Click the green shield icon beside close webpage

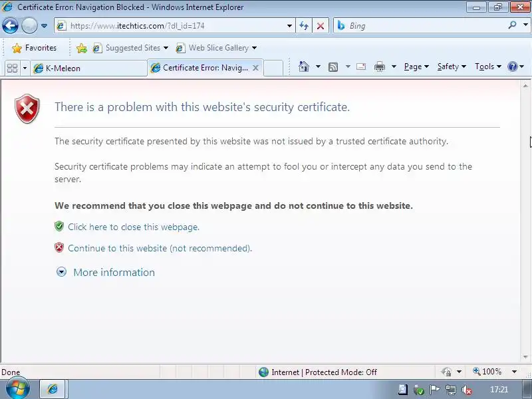tap(59, 226)
